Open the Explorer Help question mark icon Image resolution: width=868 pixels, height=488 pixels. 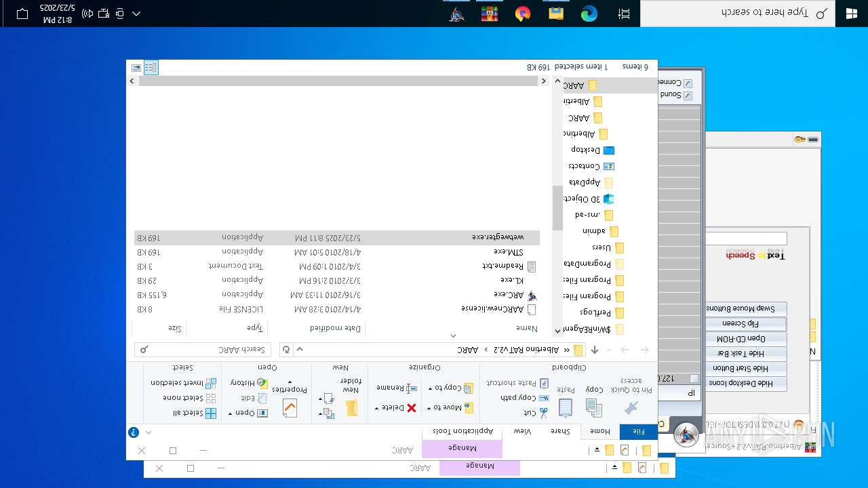pyautogui.click(x=134, y=432)
